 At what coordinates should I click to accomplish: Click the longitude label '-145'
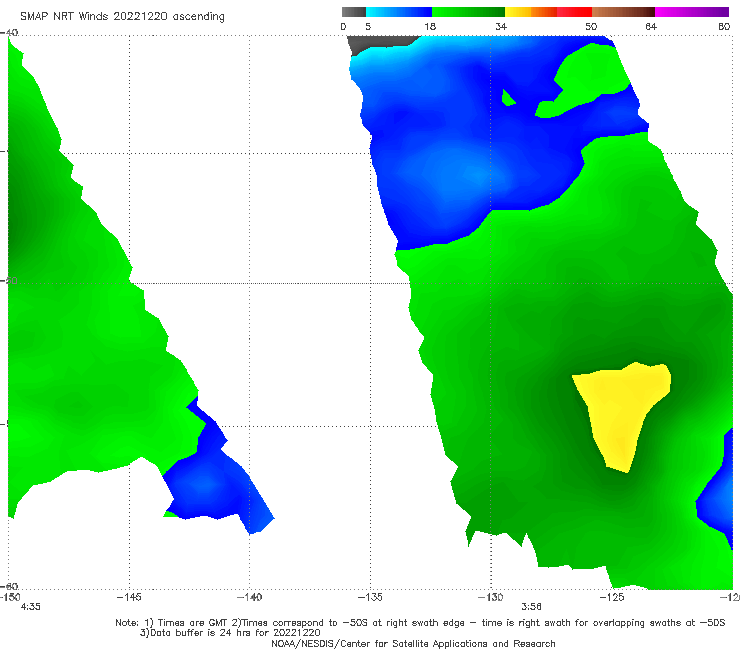pos(129,597)
